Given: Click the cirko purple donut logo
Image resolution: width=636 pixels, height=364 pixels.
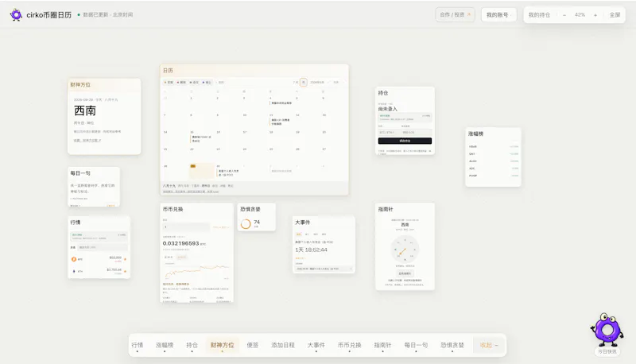Looking at the screenshot, I should point(16,14).
